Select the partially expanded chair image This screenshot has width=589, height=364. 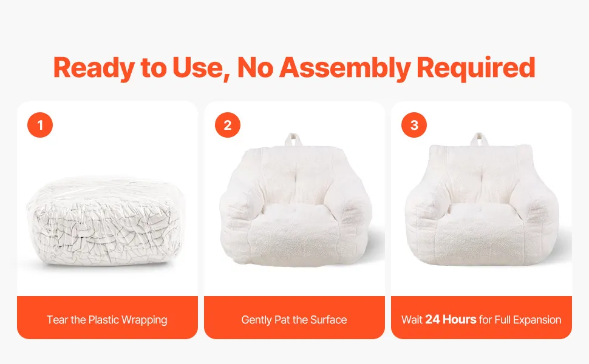pyautogui.click(x=296, y=200)
